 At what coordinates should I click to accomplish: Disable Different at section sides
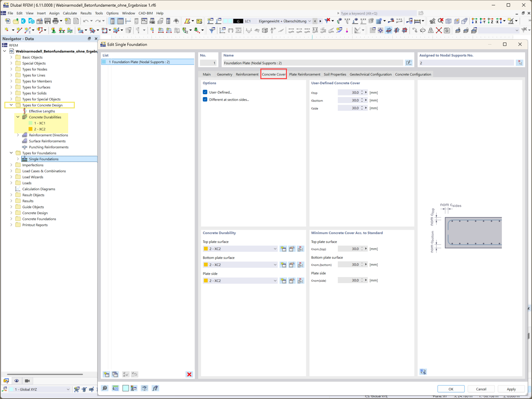coord(205,99)
